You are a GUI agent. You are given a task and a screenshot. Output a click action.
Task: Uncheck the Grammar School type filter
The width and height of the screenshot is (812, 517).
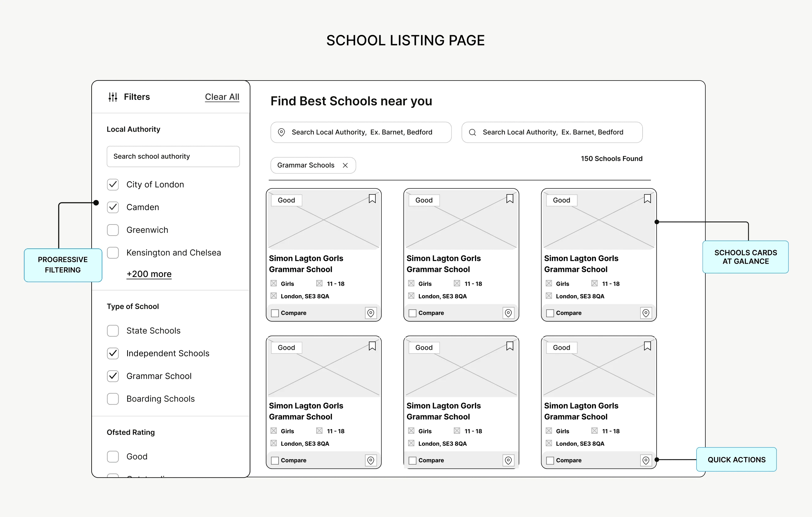pyautogui.click(x=113, y=376)
